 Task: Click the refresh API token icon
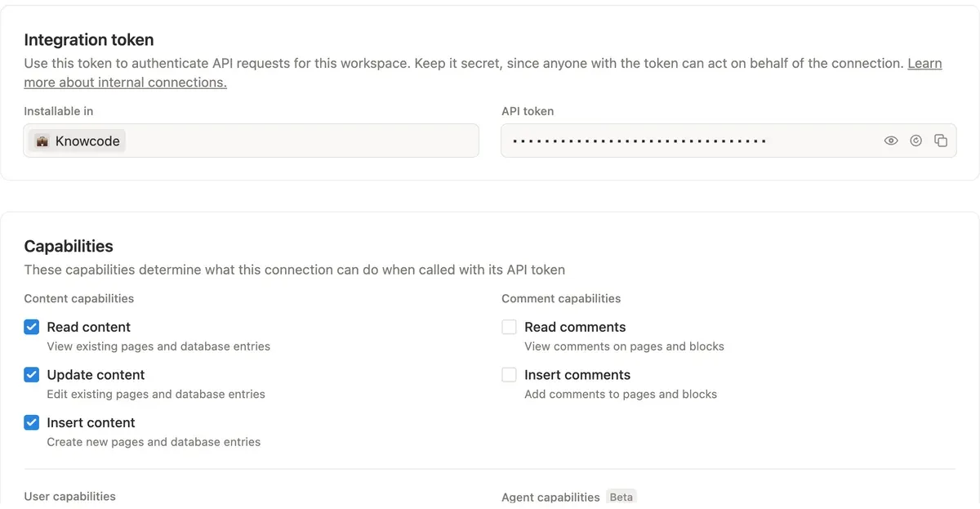click(916, 141)
